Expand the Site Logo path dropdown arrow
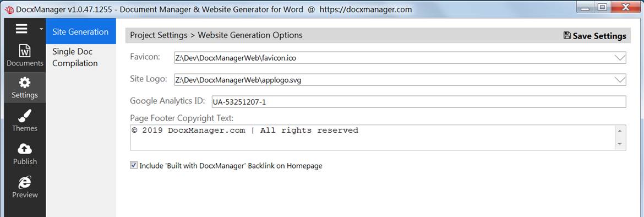This screenshot has height=217, width=644. (619, 80)
